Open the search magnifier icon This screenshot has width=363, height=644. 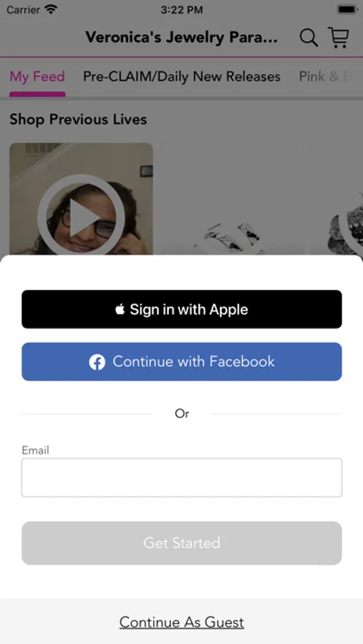pos(309,38)
